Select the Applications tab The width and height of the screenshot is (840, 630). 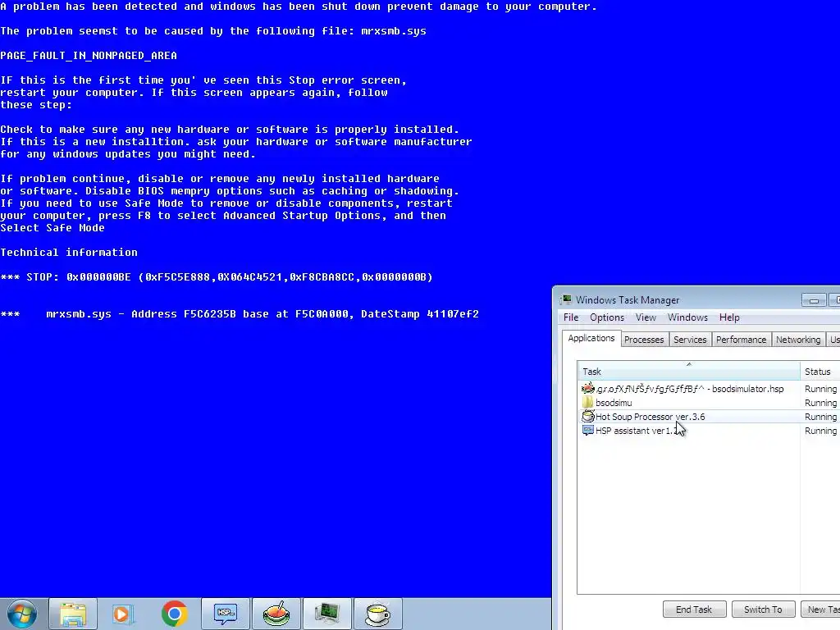tap(591, 338)
